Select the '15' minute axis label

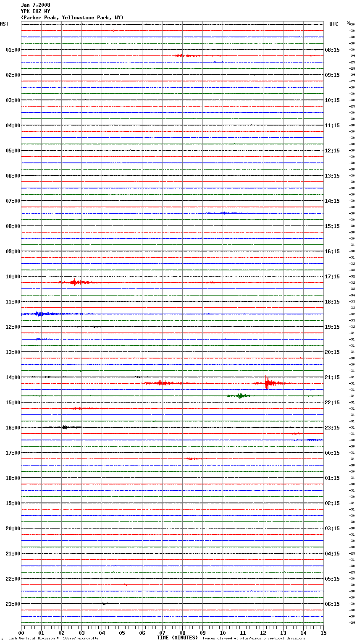click(323, 633)
